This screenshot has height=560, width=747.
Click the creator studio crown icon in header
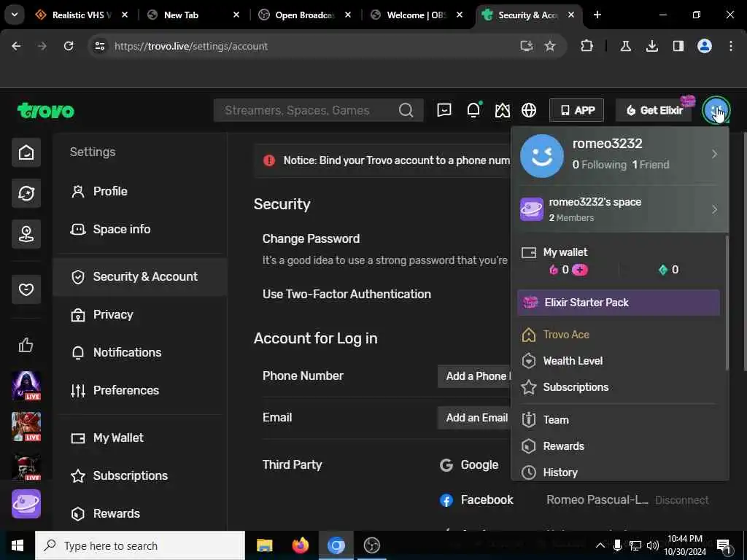tap(502, 110)
